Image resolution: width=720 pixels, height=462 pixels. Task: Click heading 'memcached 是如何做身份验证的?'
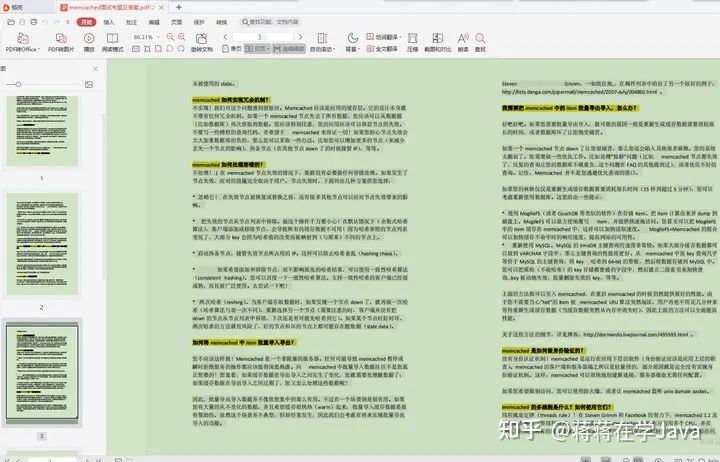click(542, 350)
